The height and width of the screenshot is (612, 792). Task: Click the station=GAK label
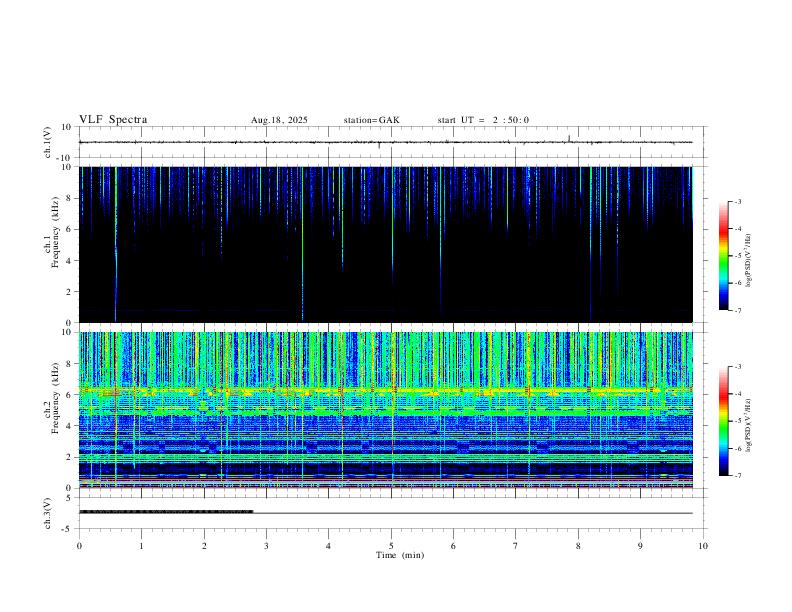coord(371,120)
